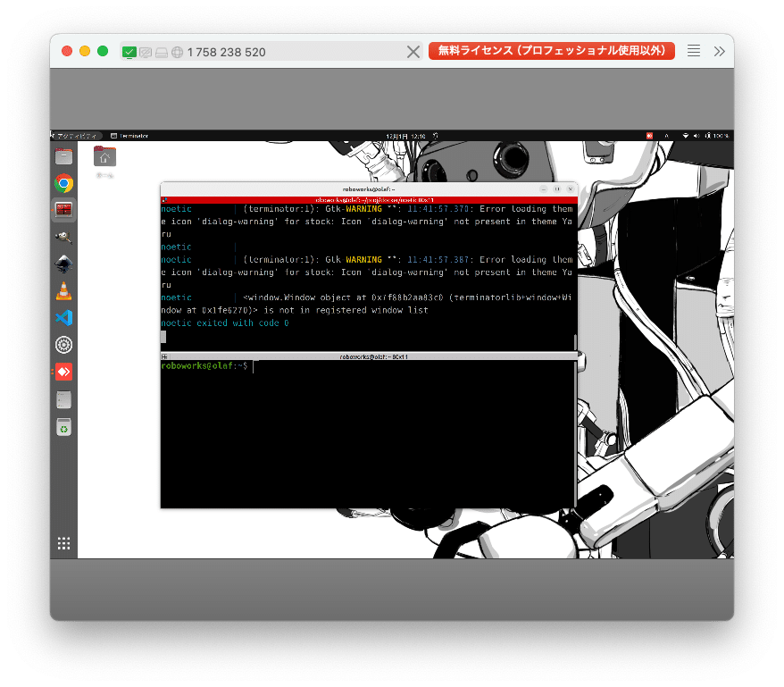The image size is (784, 687).
Task: Click the keyboard icon in AnyDesk address bar
Action: point(162,53)
